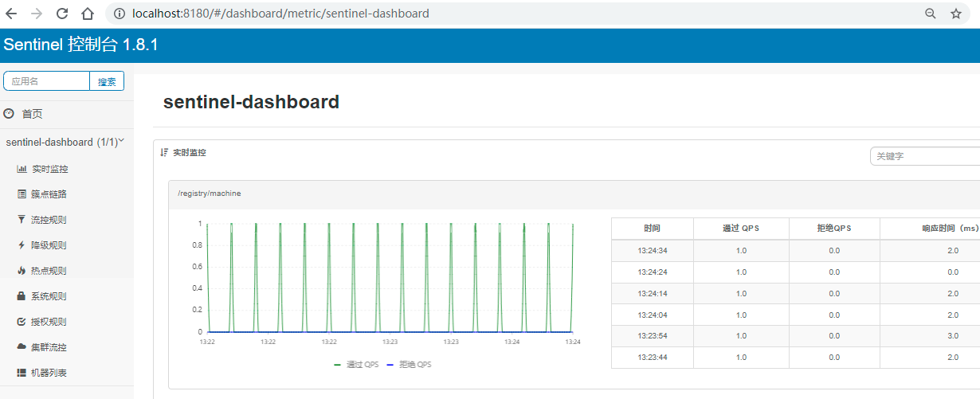Go to browser home page icon
Viewport: 980px width, 399px height.
pyautogui.click(x=88, y=14)
